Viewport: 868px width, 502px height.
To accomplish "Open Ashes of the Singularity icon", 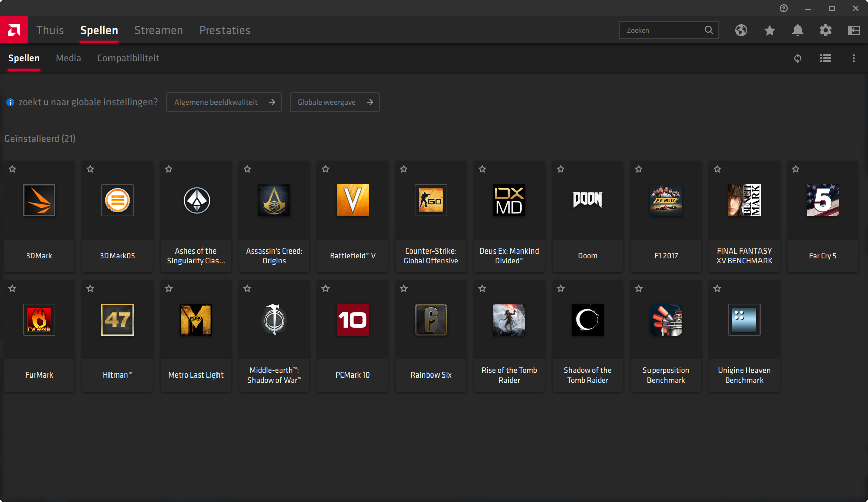I will (196, 200).
